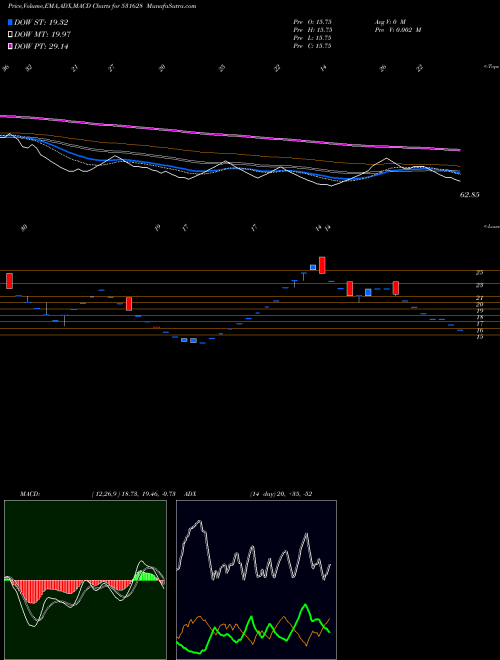
Task: Click the 62.85 value beside EMA lines
Action: [x=470, y=195]
